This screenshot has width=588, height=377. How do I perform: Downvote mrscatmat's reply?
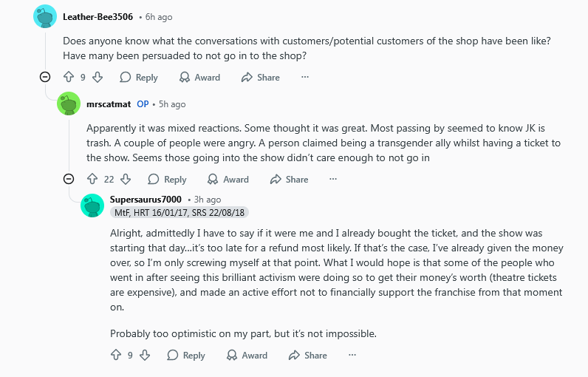coord(126,180)
